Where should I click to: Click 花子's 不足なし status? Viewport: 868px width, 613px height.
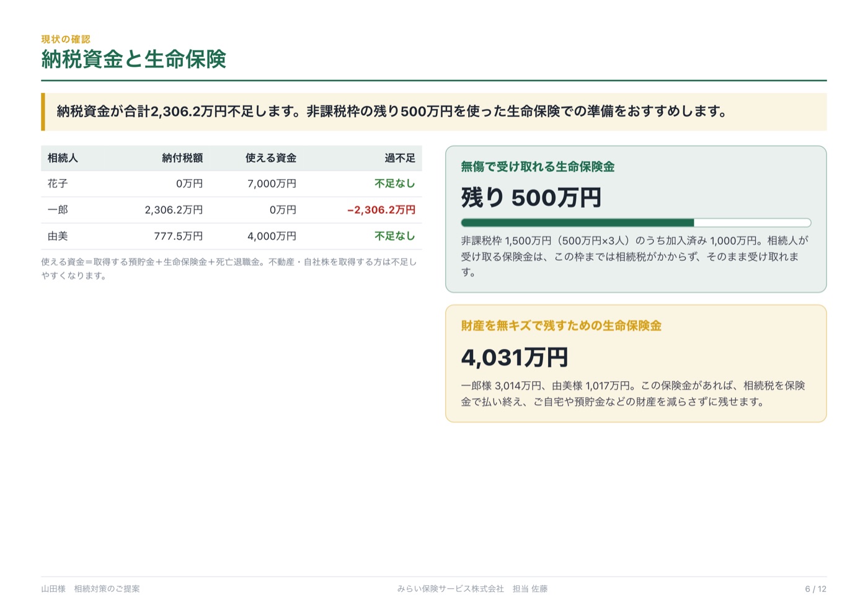point(395,183)
